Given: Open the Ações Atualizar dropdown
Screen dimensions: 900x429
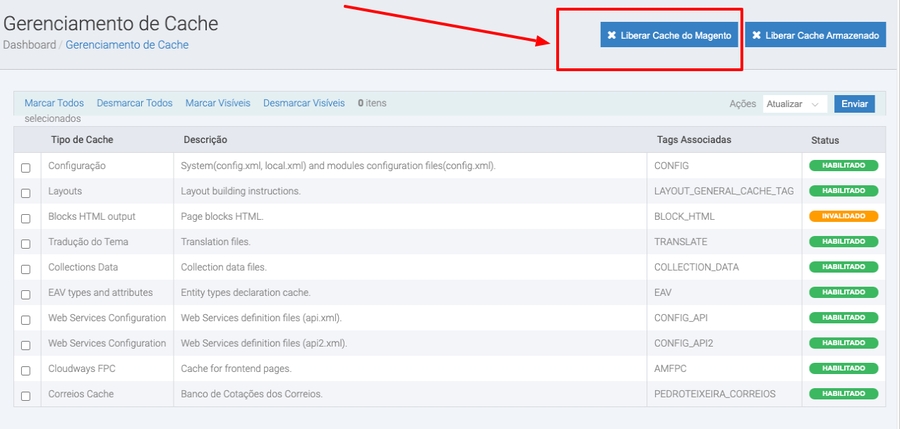Looking at the screenshot, I should [794, 104].
